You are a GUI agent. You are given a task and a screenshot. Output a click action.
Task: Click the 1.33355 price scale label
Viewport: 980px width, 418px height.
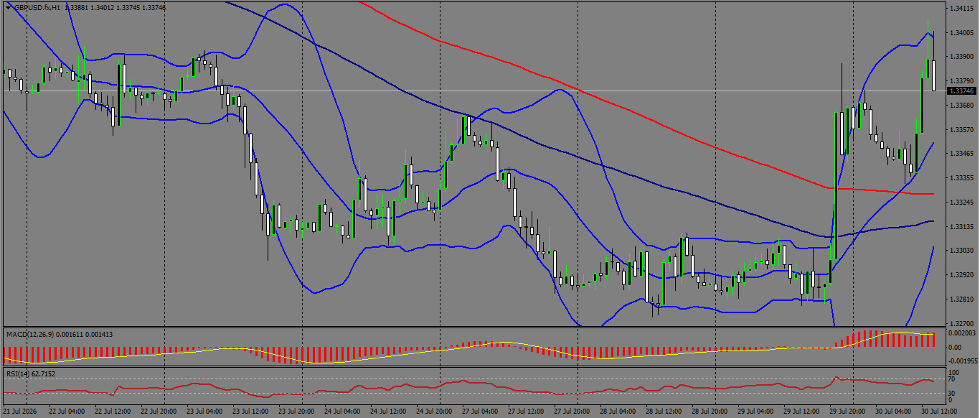pyautogui.click(x=961, y=178)
